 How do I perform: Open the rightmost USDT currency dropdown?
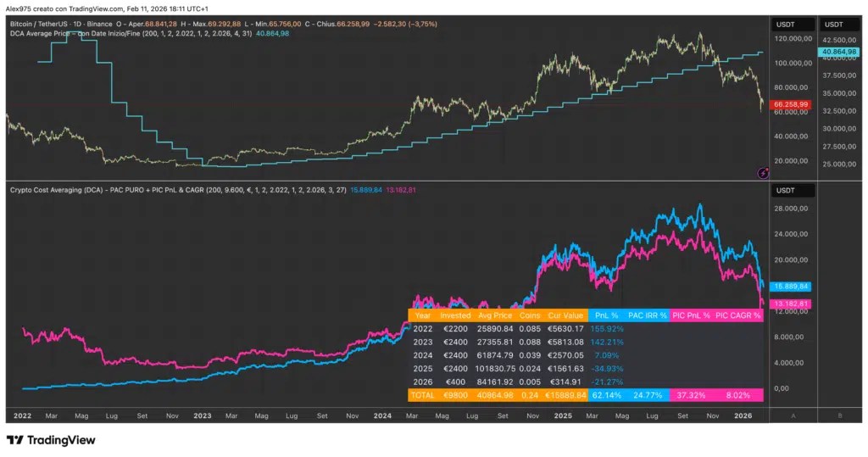pos(840,25)
